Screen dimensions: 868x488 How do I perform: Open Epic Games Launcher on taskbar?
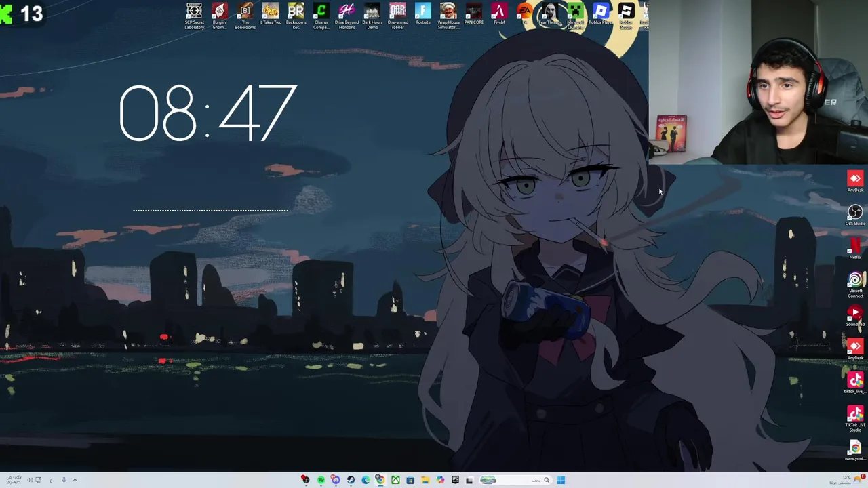(455, 480)
